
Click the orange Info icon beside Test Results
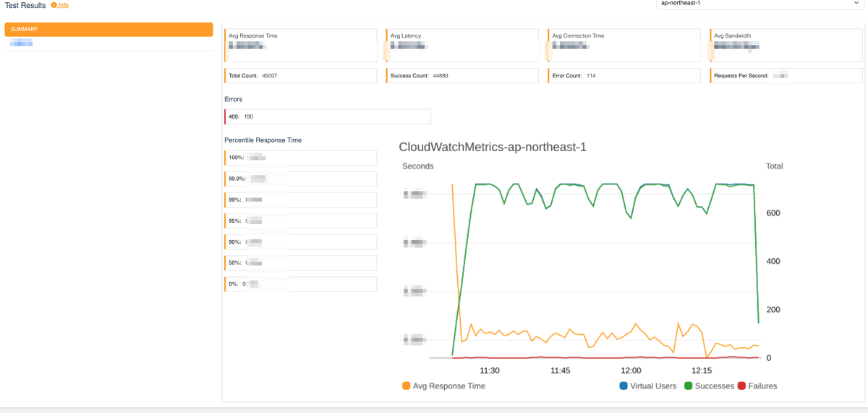pyautogui.click(x=54, y=5)
